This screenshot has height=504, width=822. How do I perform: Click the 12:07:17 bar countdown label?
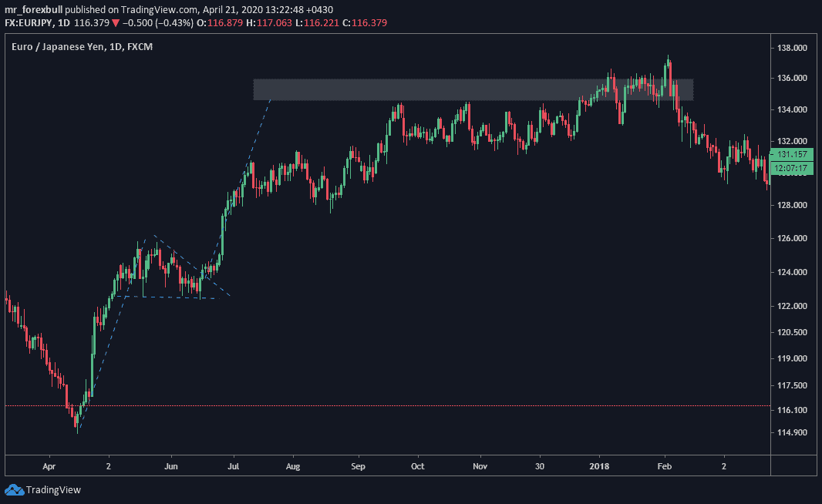793,167
